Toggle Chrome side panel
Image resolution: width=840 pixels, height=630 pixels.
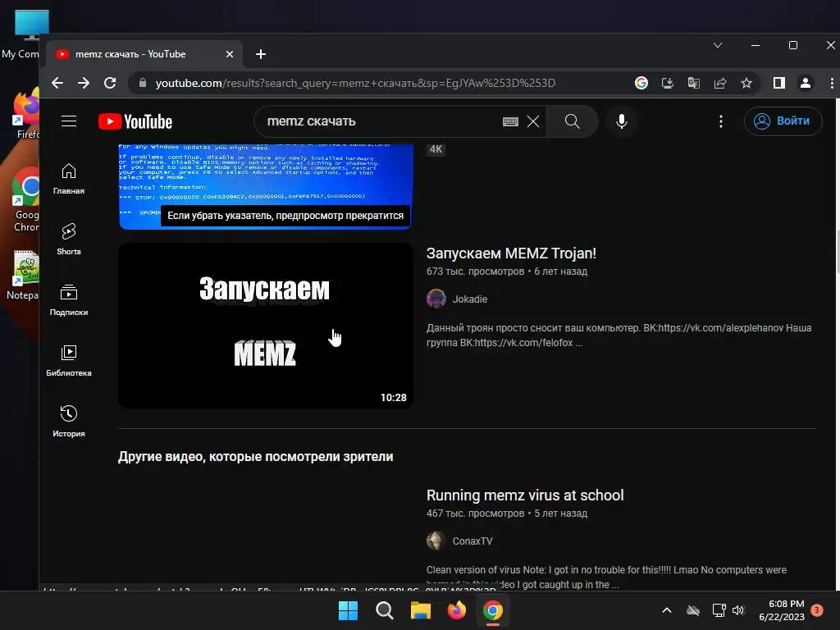point(779,83)
